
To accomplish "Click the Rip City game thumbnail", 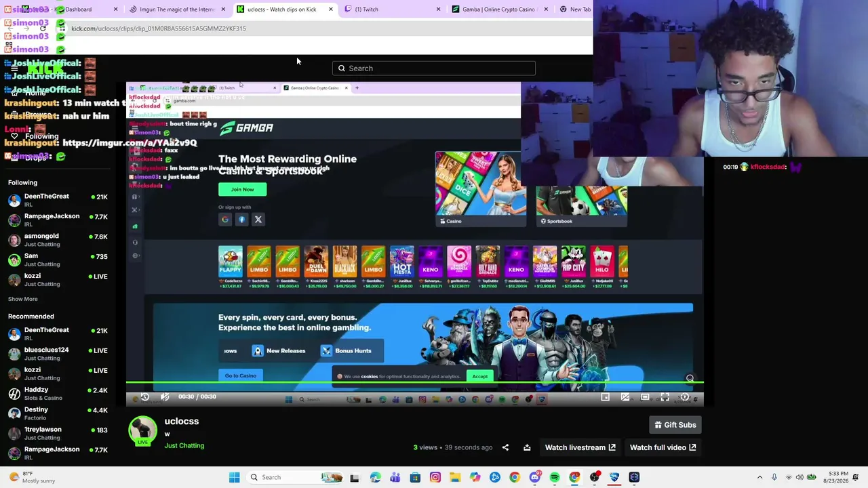I will tap(573, 263).
